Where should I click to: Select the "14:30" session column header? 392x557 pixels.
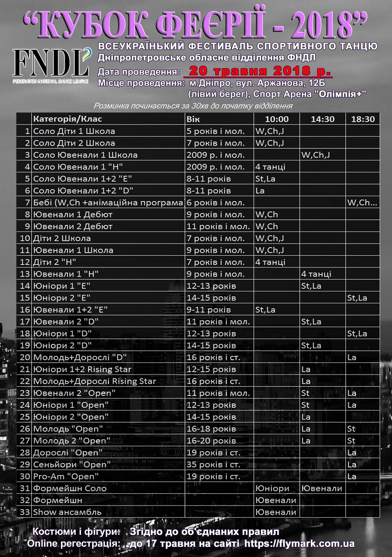coord(323,119)
